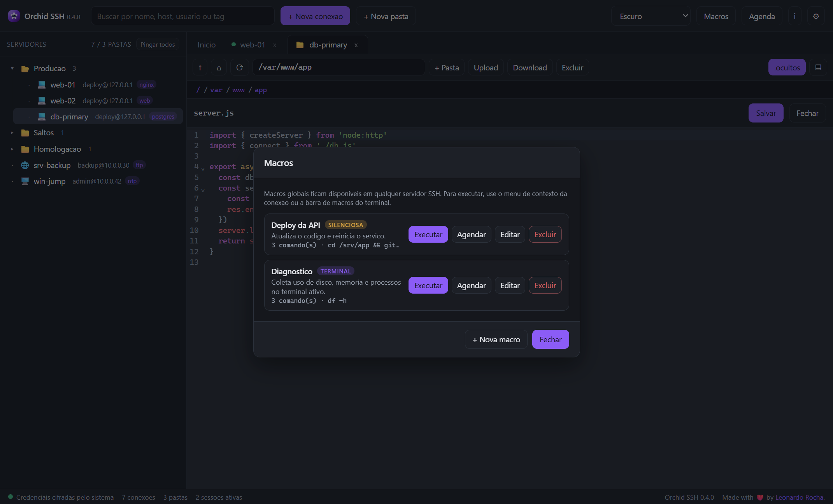Click the Download button
The width and height of the screenshot is (833, 504).
[530, 68]
